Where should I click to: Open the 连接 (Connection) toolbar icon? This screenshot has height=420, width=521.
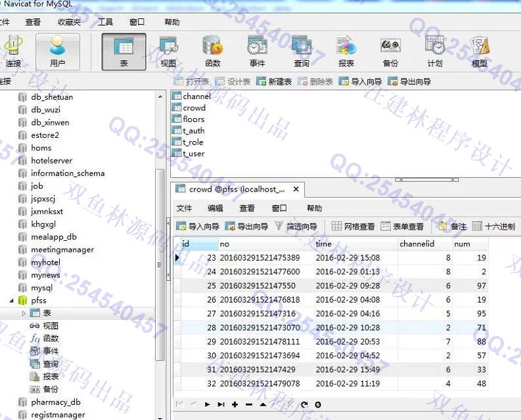(12, 51)
